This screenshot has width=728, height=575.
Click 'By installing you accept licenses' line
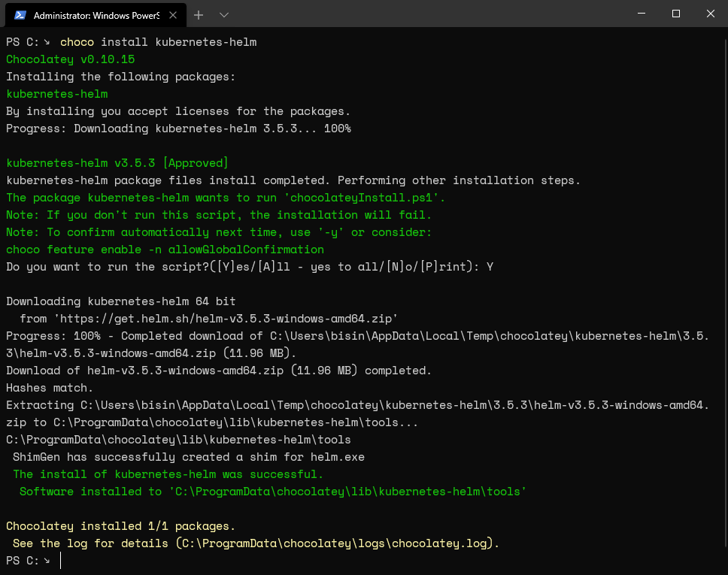[178, 111]
